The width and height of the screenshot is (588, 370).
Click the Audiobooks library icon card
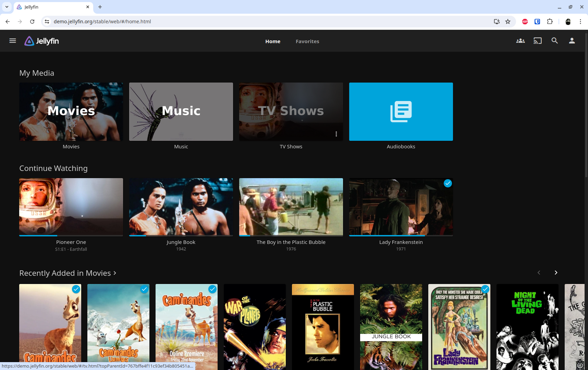401,112
